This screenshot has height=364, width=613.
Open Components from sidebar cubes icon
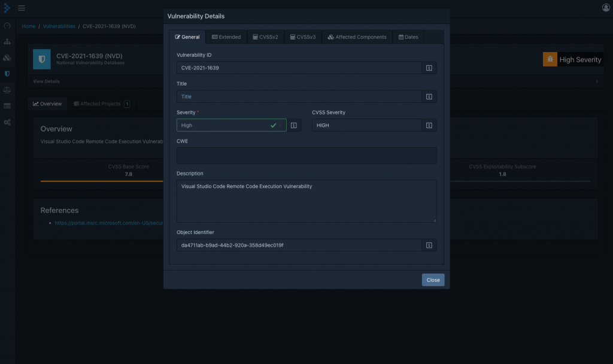7,58
